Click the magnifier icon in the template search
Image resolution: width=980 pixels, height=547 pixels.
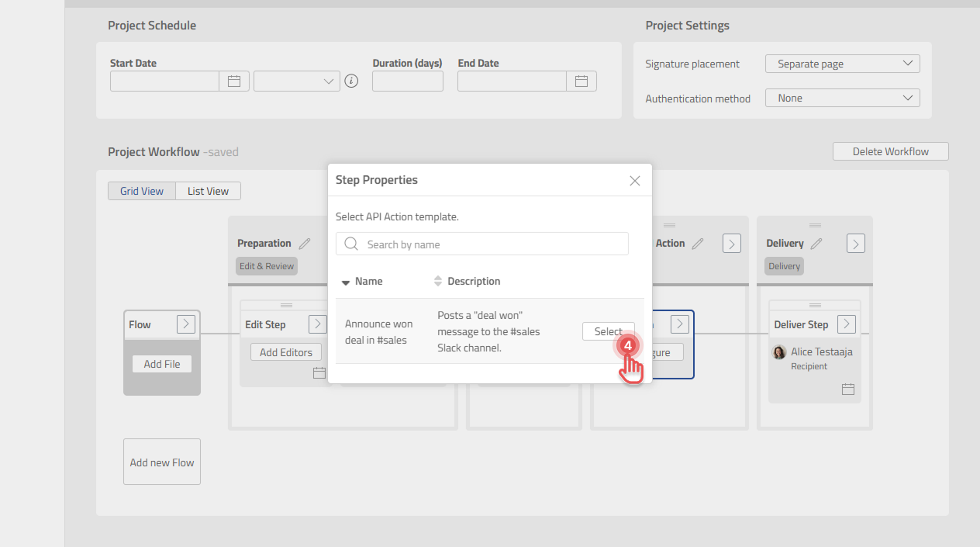(x=351, y=244)
